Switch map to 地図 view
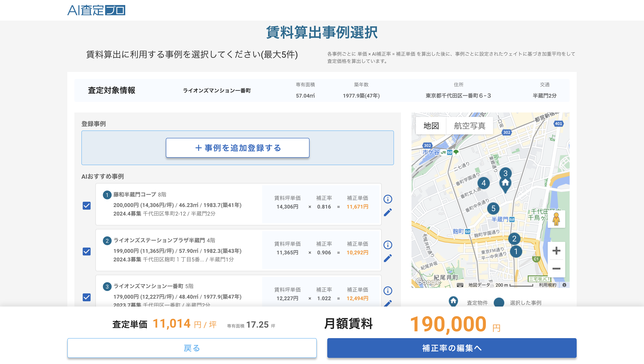This screenshot has width=644, height=364. pyautogui.click(x=431, y=126)
